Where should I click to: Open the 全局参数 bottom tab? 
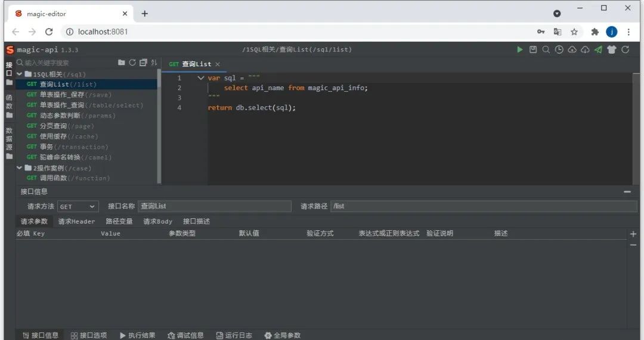[283, 335]
